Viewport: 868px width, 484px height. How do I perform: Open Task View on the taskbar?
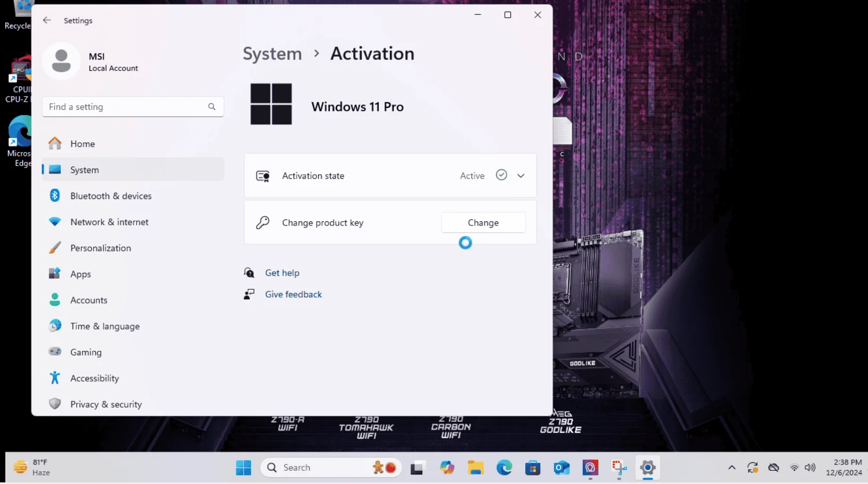[417, 468]
